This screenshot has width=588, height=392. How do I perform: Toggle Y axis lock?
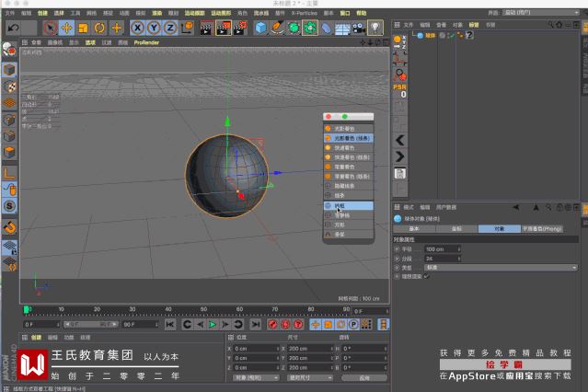click(154, 28)
